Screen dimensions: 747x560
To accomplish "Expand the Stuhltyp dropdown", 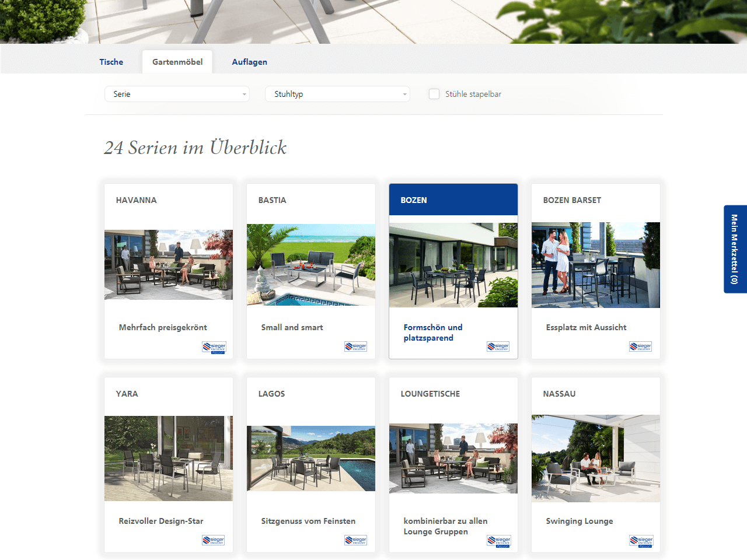I will pyautogui.click(x=337, y=94).
